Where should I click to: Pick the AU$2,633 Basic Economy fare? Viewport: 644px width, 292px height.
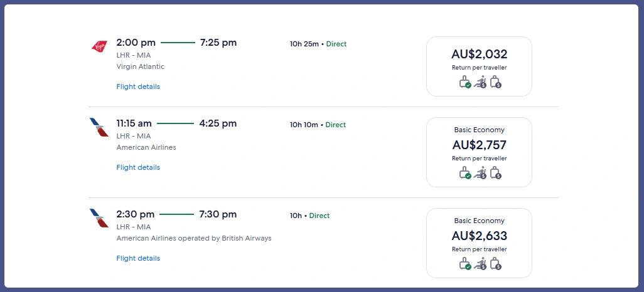479,236
